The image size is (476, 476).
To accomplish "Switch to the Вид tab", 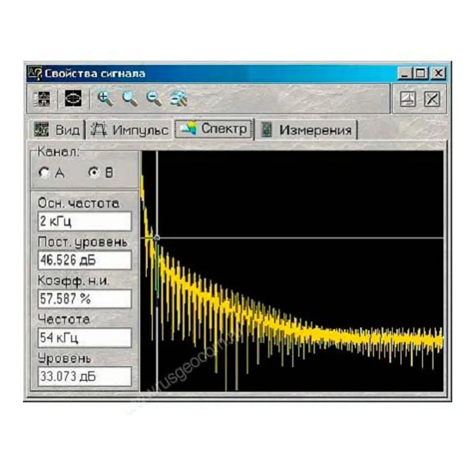I will (x=58, y=130).
